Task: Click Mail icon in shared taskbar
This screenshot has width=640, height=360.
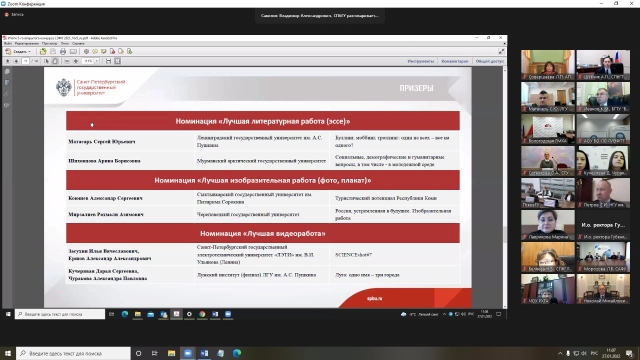Action: pos(151,314)
